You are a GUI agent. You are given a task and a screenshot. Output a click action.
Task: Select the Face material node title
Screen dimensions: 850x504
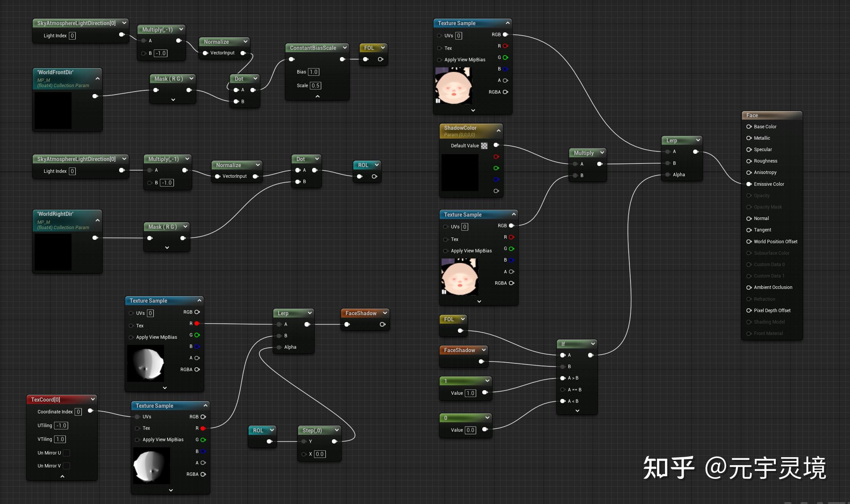752,115
